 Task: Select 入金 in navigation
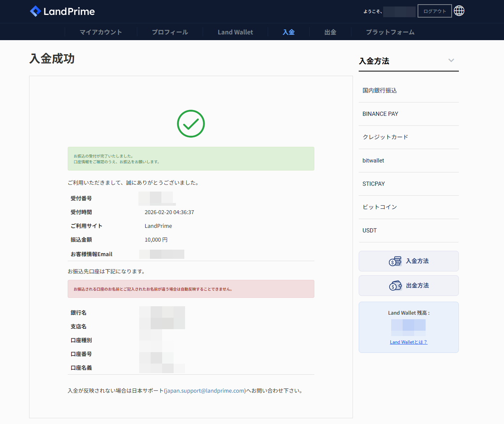289,32
